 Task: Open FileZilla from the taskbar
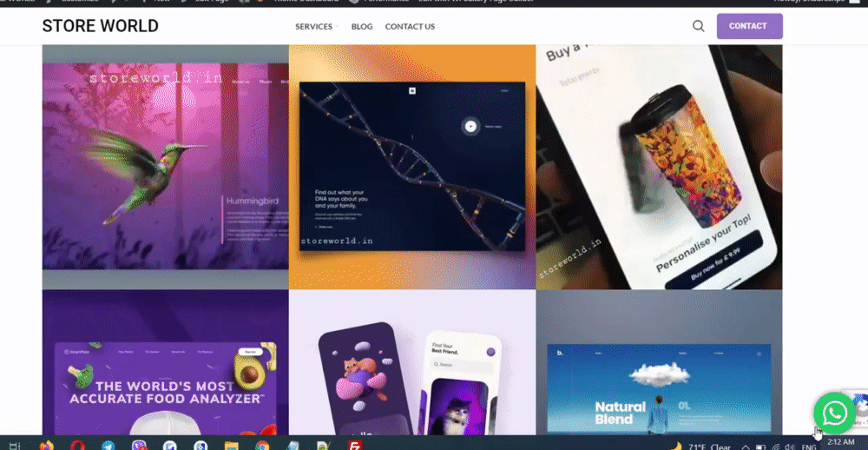pyautogui.click(x=354, y=446)
